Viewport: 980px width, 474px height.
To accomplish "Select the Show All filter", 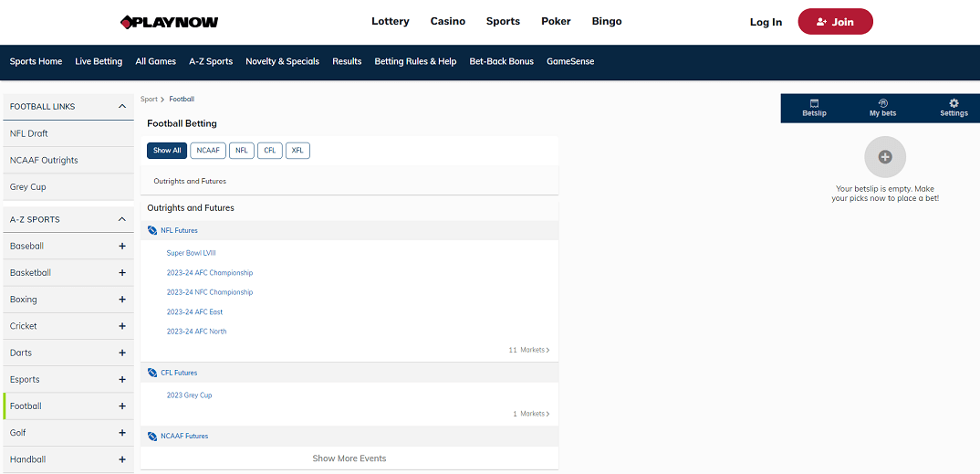I will tap(167, 151).
